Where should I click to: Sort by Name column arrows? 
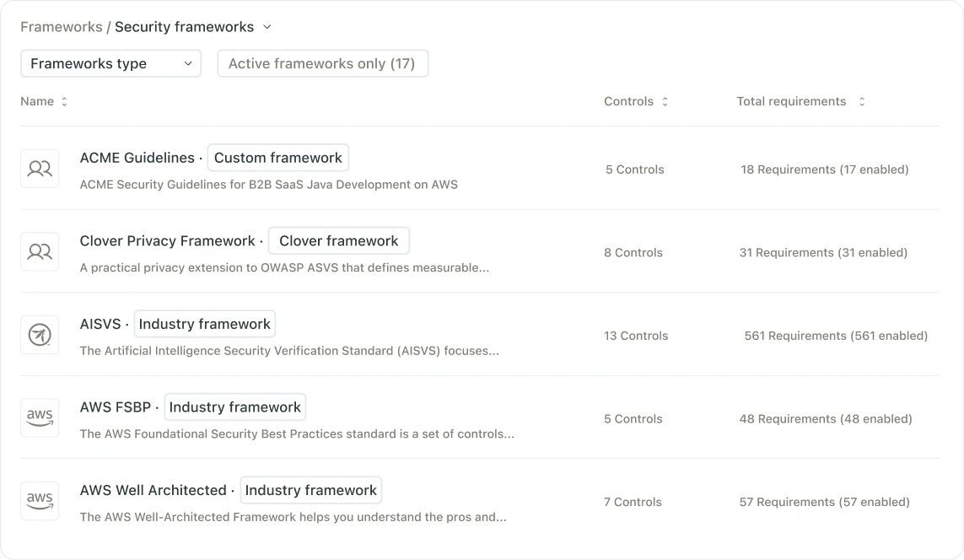[64, 101]
